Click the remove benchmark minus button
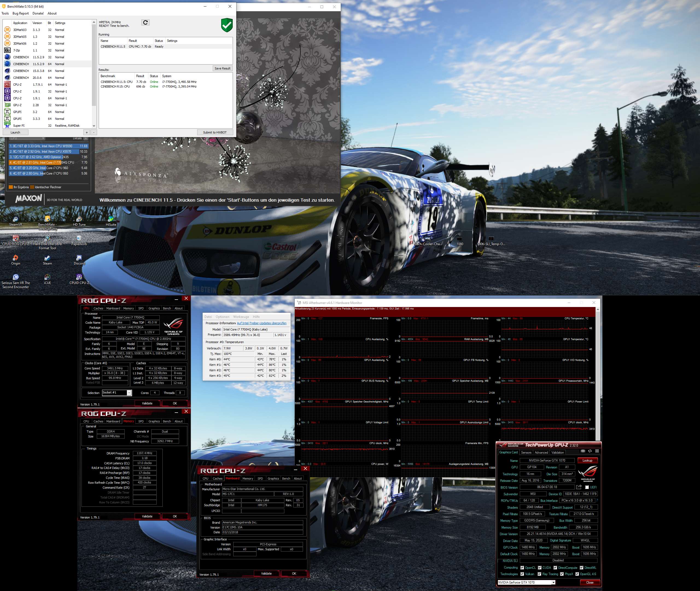 [94, 132]
